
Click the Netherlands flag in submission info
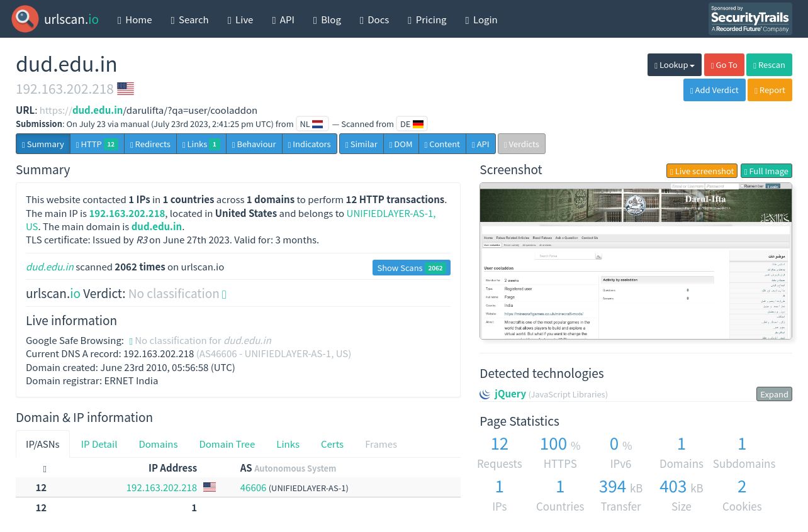click(318, 124)
